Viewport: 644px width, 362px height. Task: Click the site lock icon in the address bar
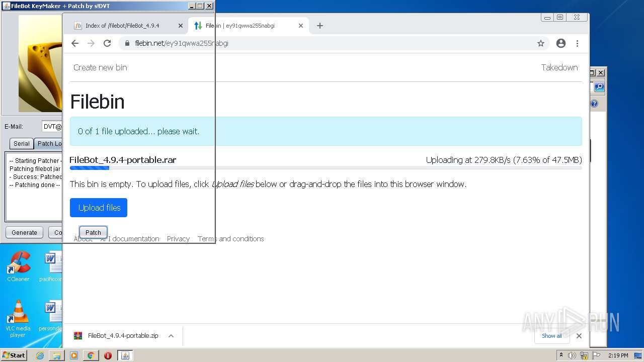pyautogui.click(x=128, y=43)
